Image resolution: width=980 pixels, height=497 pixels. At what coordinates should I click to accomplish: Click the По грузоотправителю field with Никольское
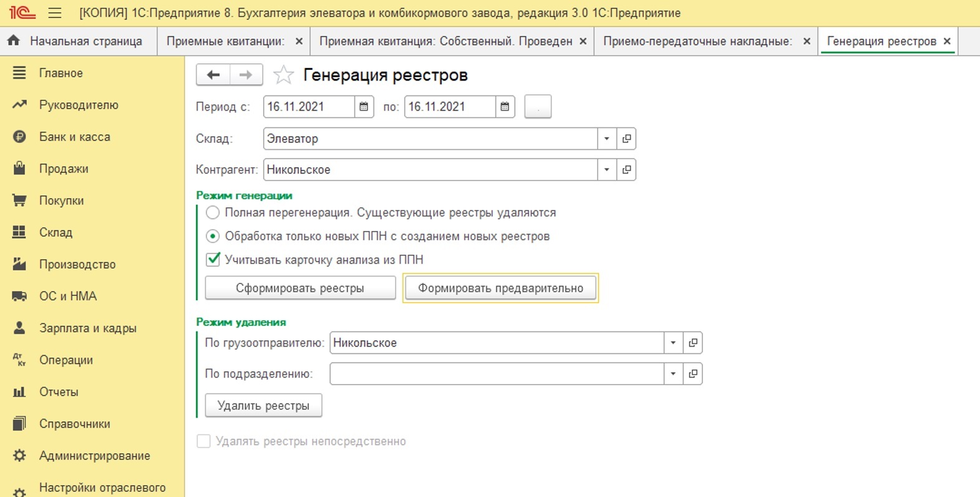[497, 343]
